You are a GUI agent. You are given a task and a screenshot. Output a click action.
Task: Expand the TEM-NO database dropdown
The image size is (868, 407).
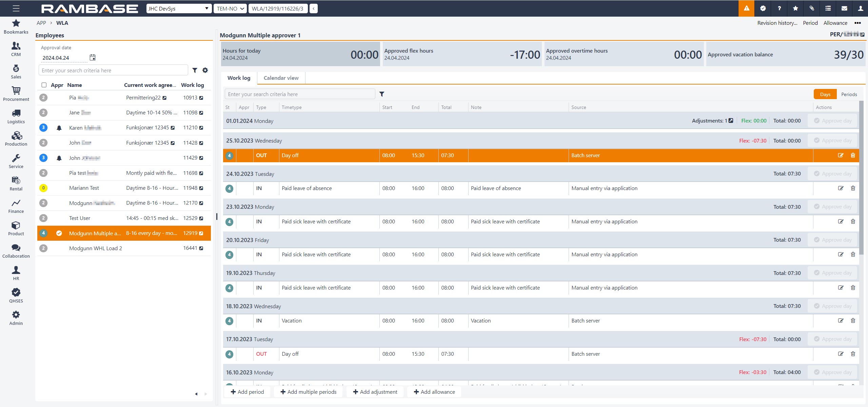point(231,8)
